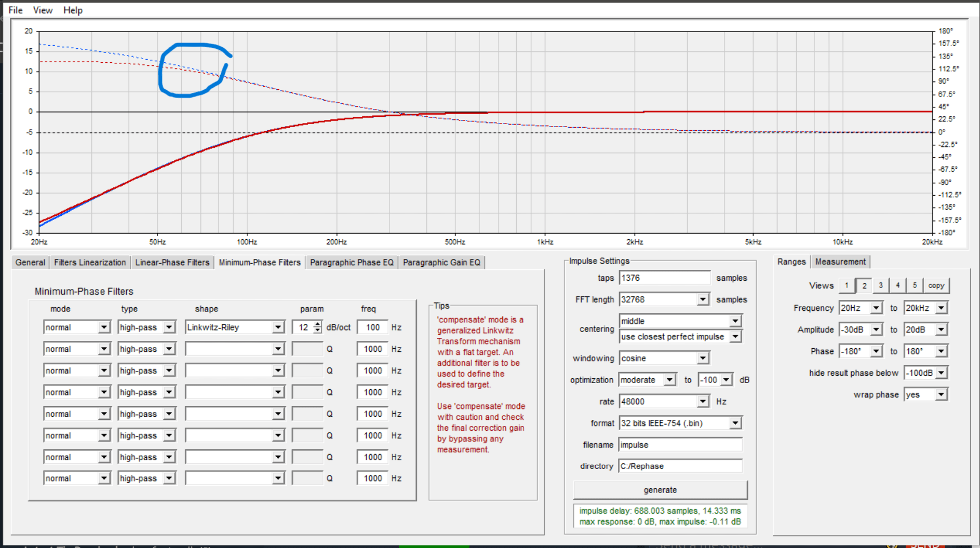The image size is (980, 548).
Task: Open the Linkwitz-Riley shape dropdown
Action: 278,327
